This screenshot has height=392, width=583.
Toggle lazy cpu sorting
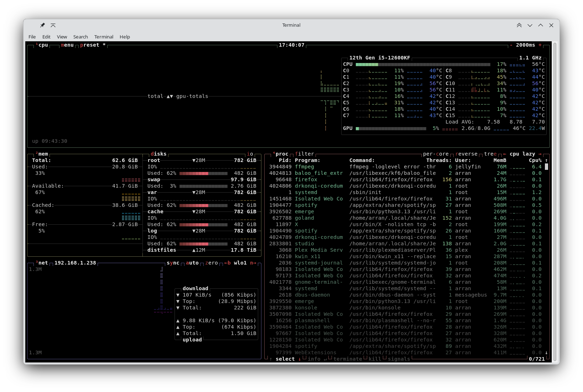[x=529, y=154]
